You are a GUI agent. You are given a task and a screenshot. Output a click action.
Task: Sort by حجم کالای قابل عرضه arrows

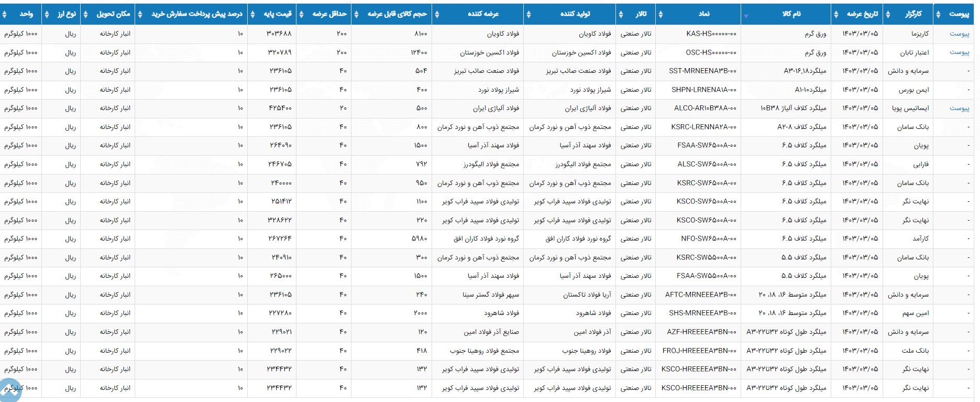click(356, 14)
